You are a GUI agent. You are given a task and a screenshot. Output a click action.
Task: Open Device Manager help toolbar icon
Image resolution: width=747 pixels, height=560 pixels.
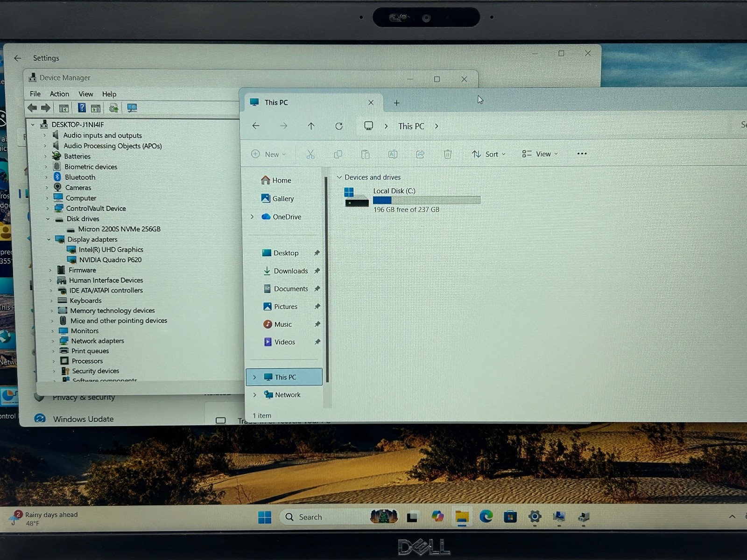tap(82, 108)
